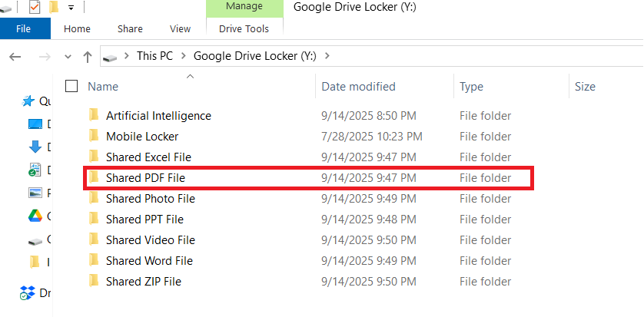This screenshot has width=644, height=317.
Task: Expand the recent locations dropdown arrow
Action: tap(68, 56)
